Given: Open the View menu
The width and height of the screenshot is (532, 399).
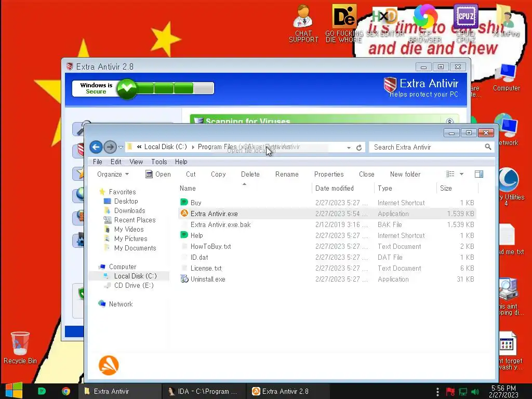Looking at the screenshot, I should tap(136, 162).
